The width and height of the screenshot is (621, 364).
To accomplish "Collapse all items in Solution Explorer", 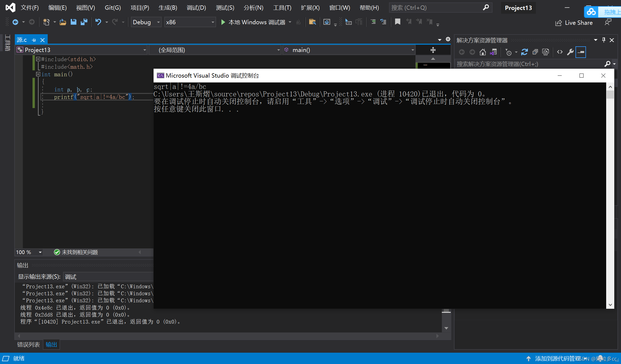I will pos(535,52).
